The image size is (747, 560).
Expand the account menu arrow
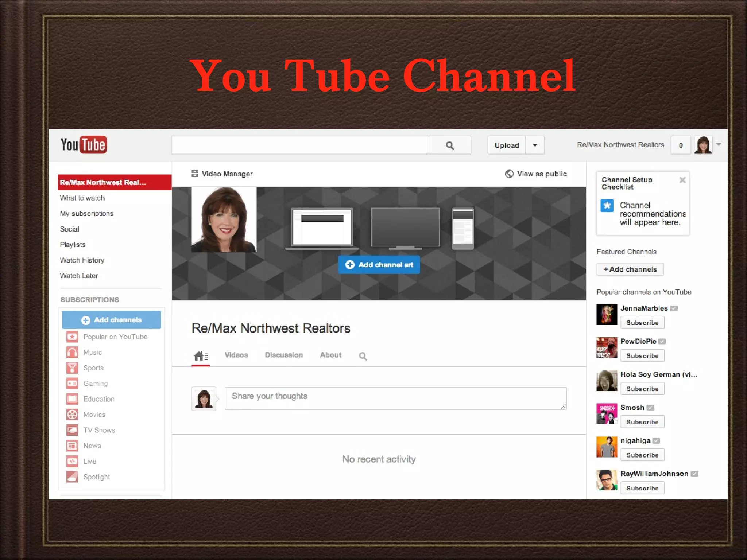[x=719, y=144]
